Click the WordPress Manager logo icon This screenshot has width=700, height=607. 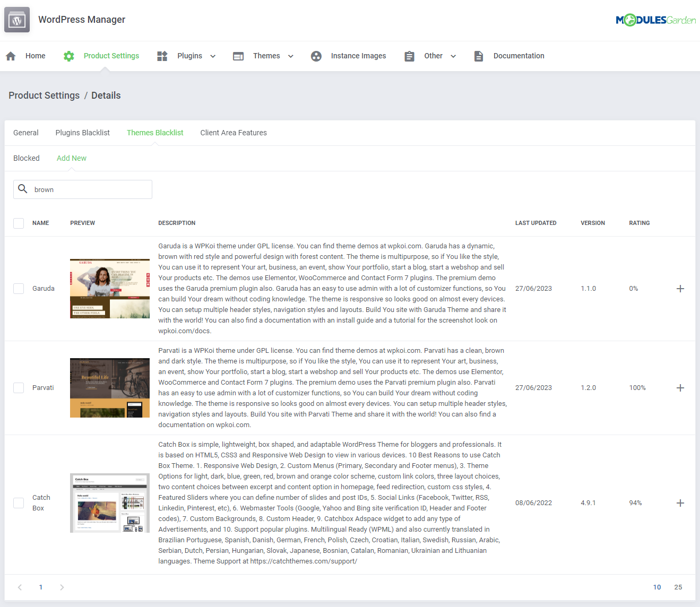coord(17,20)
